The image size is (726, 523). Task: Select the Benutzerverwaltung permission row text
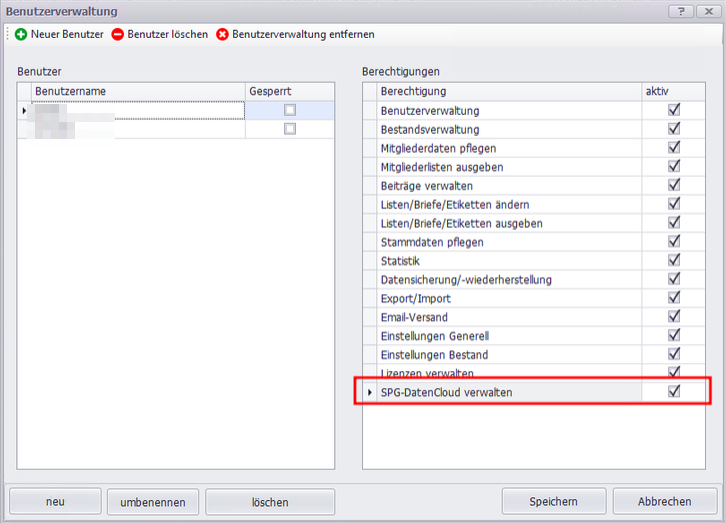tap(430, 111)
